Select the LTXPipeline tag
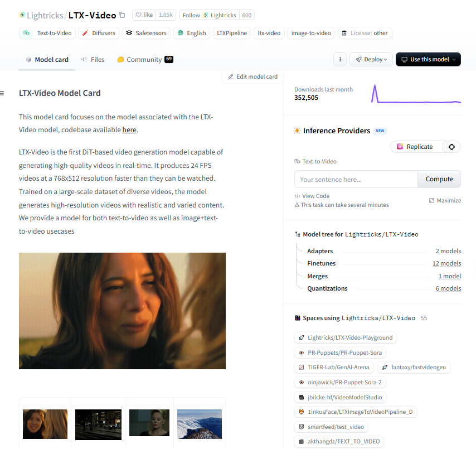The height and width of the screenshot is (449, 476). point(232,33)
